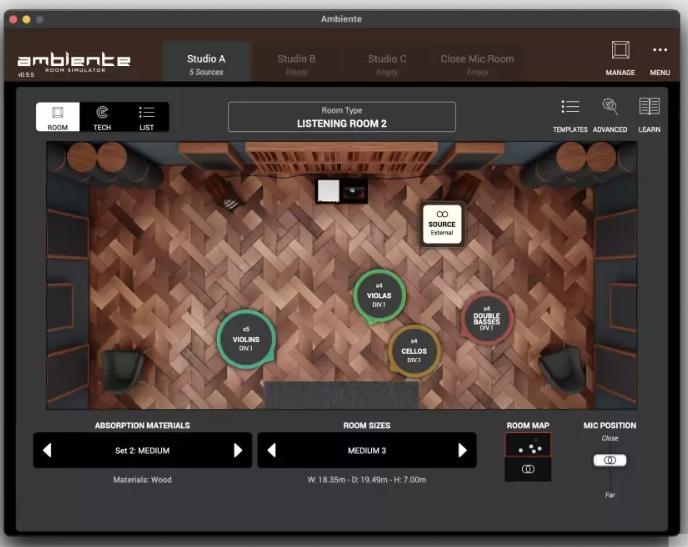
Task: Click the Mic Position slider handle
Action: point(610,460)
